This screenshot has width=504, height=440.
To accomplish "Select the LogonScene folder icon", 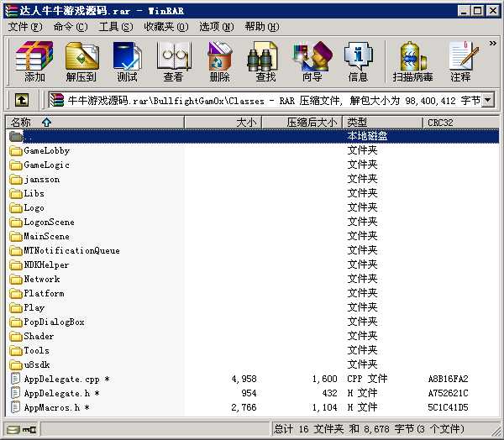I will coord(15,222).
